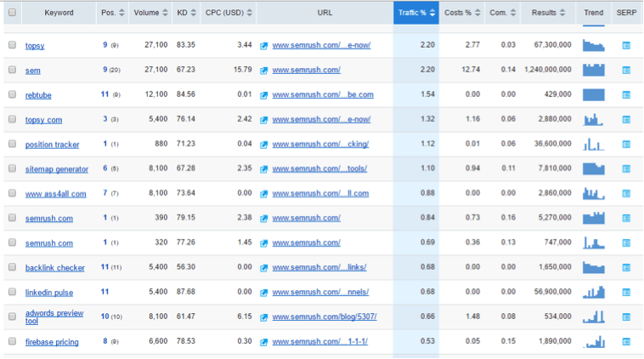Click external link icon in sem row
This screenshot has height=359, width=644.
click(263, 71)
